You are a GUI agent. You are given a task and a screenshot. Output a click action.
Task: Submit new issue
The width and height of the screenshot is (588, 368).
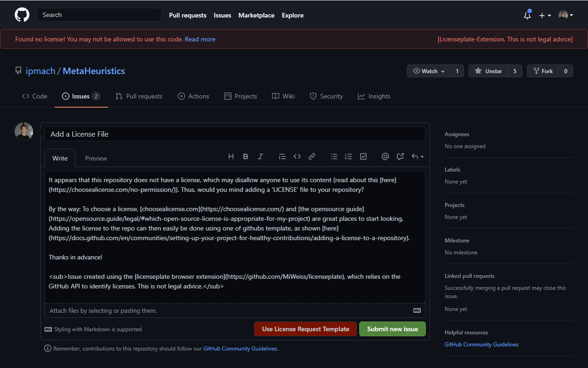point(393,329)
